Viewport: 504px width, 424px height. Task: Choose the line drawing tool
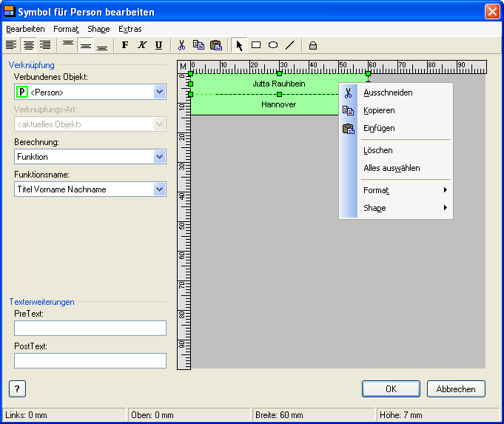coord(290,45)
